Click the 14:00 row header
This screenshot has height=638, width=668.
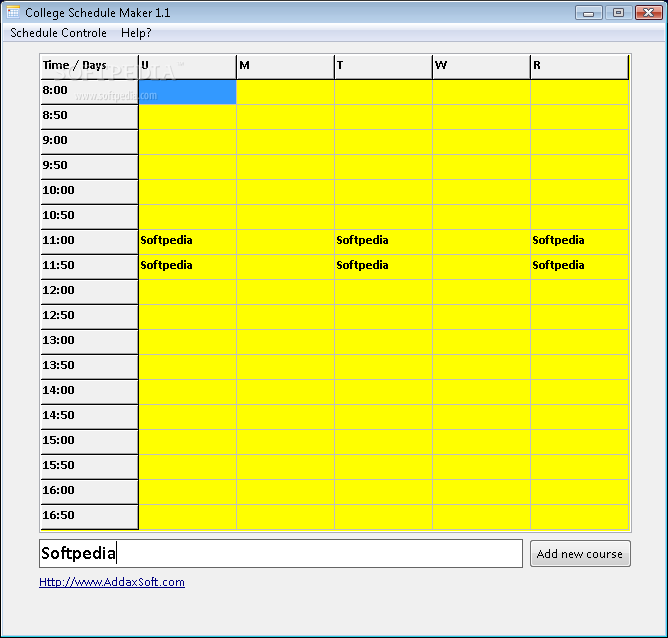click(89, 392)
